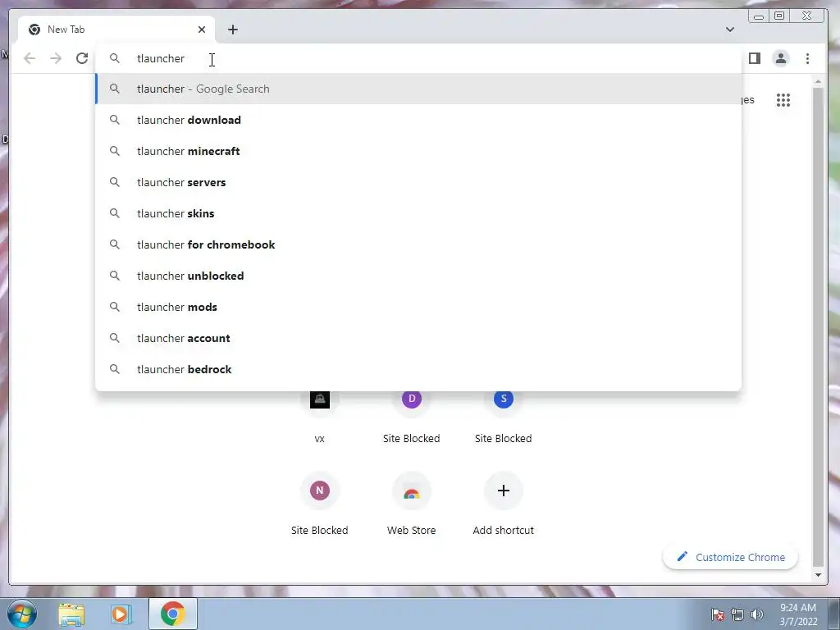Click the Chrome taskbar icon
This screenshot has height=630, width=840.
point(172,614)
